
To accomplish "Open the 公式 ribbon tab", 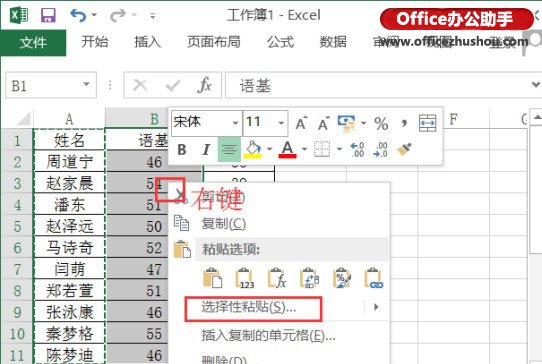I will tap(280, 42).
